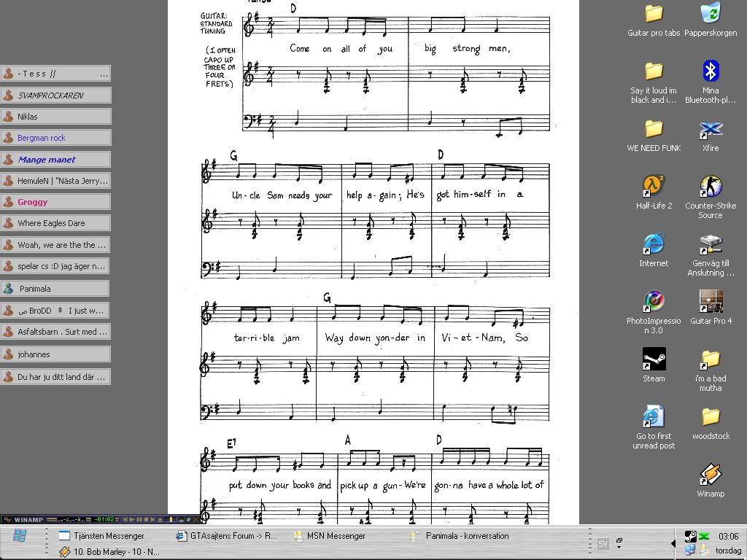Launch the Half-Life 2 shortcut
Viewport: 747px width, 560px height.
pos(654,192)
